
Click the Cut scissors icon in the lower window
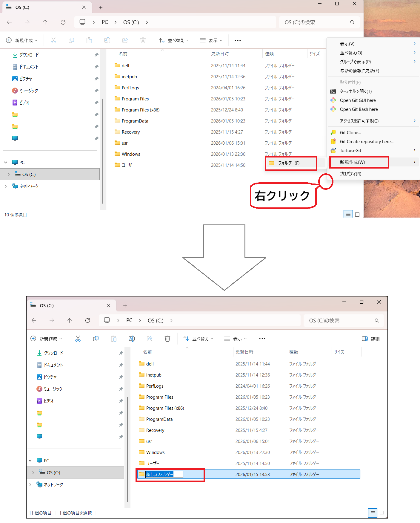tap(78, 339)
